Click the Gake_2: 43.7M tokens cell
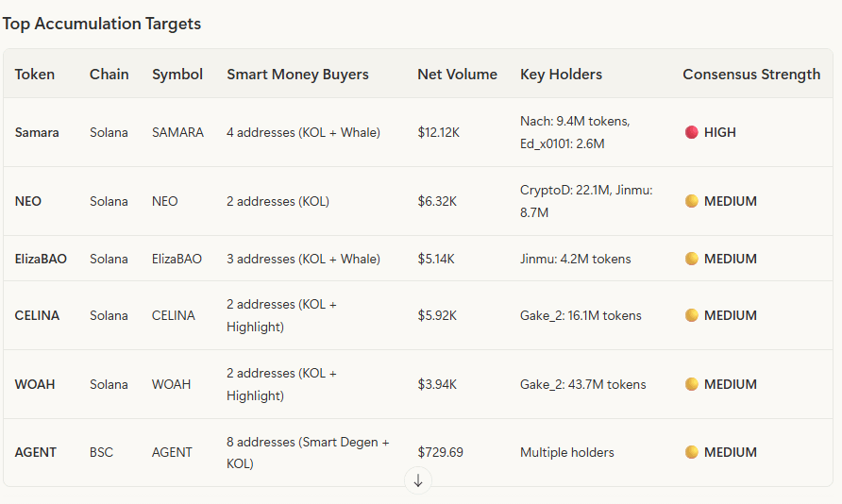Viewport: 842px width, 504px height. 582,384
